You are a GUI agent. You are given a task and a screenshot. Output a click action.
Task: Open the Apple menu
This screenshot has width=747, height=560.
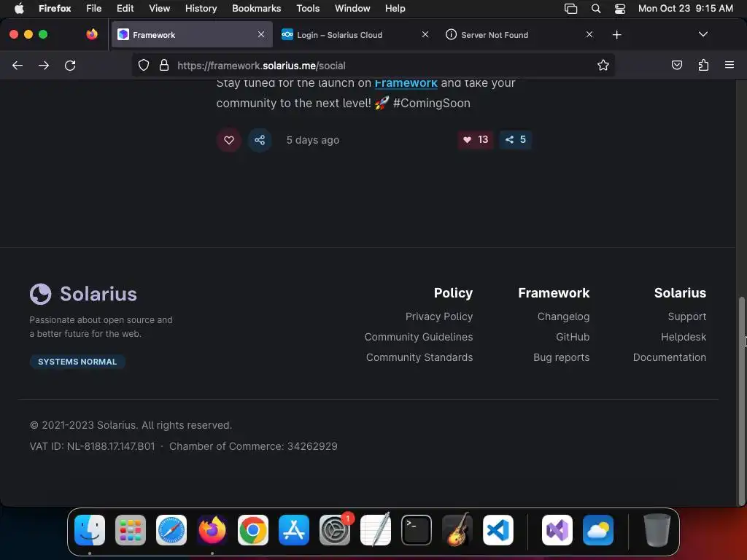coord(18,8)
